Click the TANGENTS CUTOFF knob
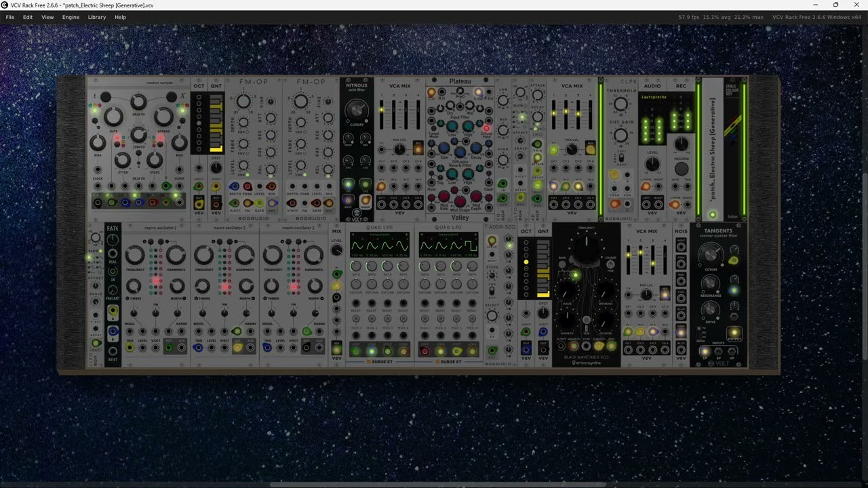 tap(711, 255)
